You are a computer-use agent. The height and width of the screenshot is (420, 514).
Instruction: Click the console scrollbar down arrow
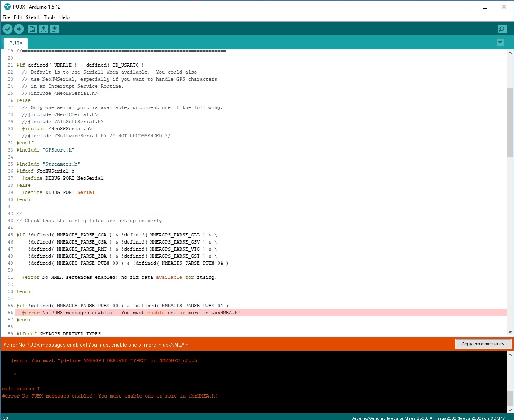(510, 410)
